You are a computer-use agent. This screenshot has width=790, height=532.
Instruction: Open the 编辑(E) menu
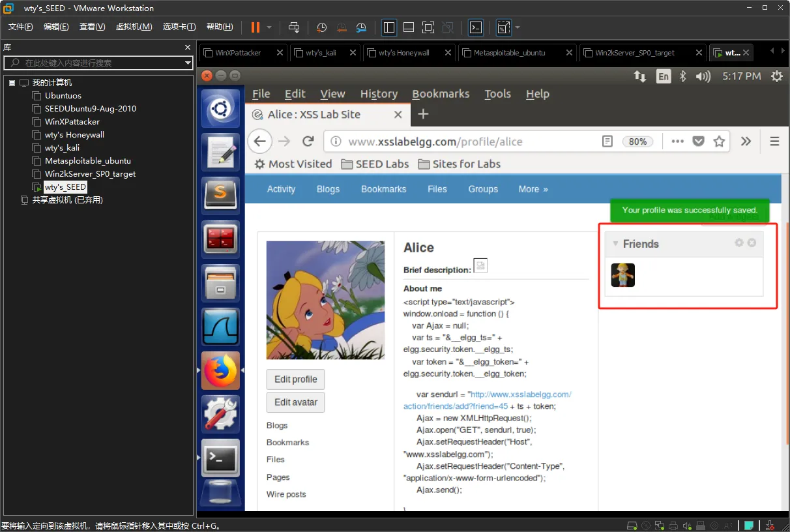point(56,27)
